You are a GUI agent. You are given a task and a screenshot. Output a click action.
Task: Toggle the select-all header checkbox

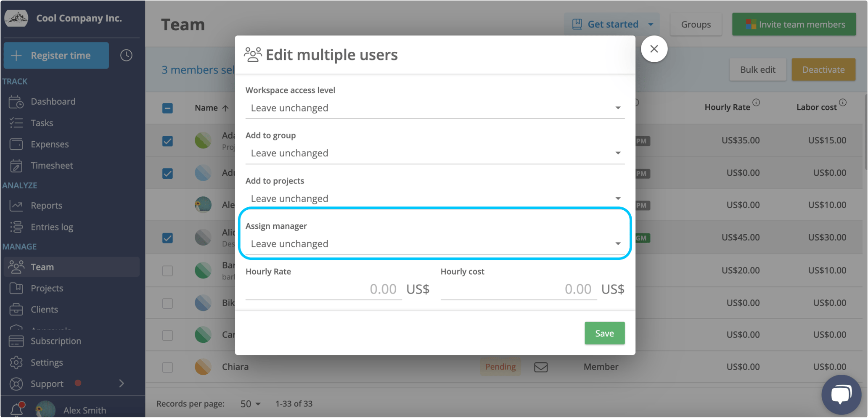pyautogui.click(x=167, y=108)
